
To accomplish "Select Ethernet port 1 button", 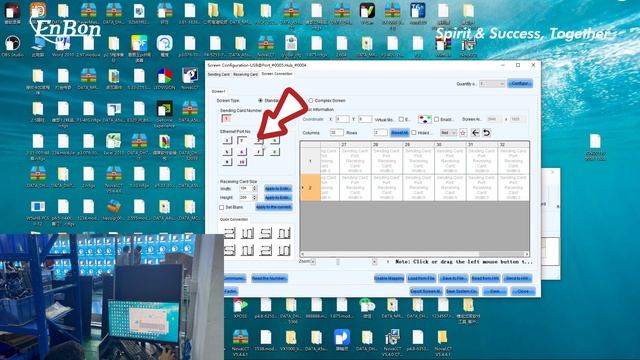I will pyautogui.click(x=227, y=140).
